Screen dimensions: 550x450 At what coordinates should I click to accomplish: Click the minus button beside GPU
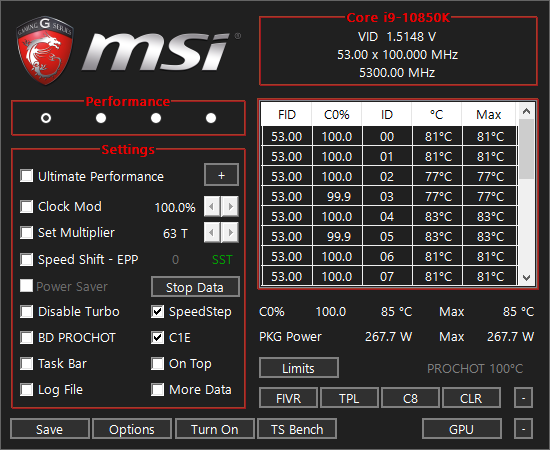523,429
